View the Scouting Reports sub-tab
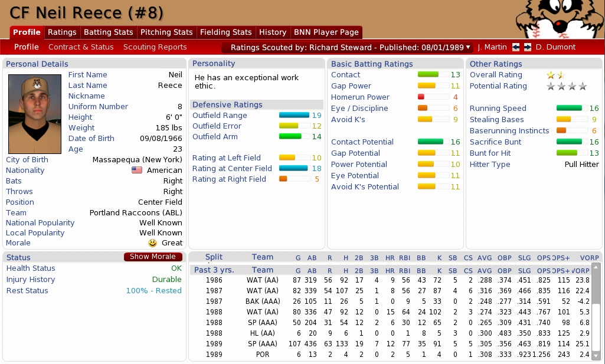The image size is (605, 364). pyautogui.click(x=155, y=47)
